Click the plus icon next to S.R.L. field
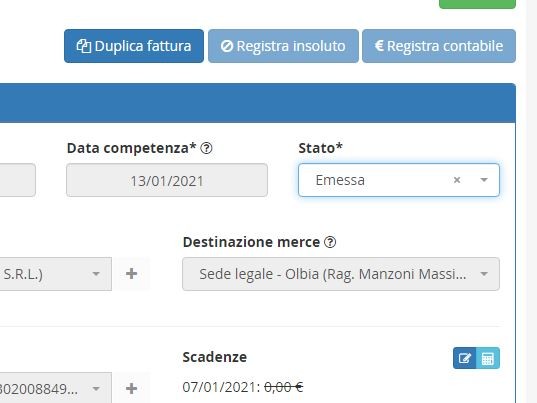 pos(132,274)
